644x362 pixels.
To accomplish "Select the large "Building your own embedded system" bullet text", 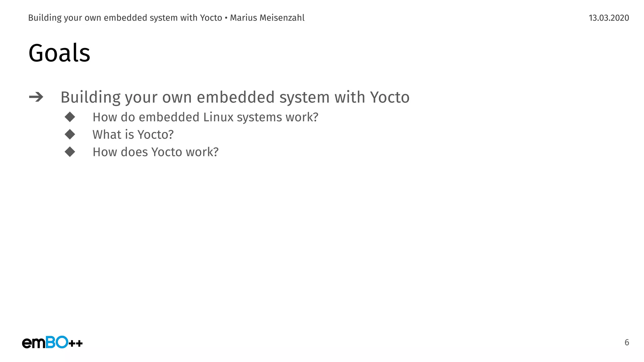I will tap(235, 97).
